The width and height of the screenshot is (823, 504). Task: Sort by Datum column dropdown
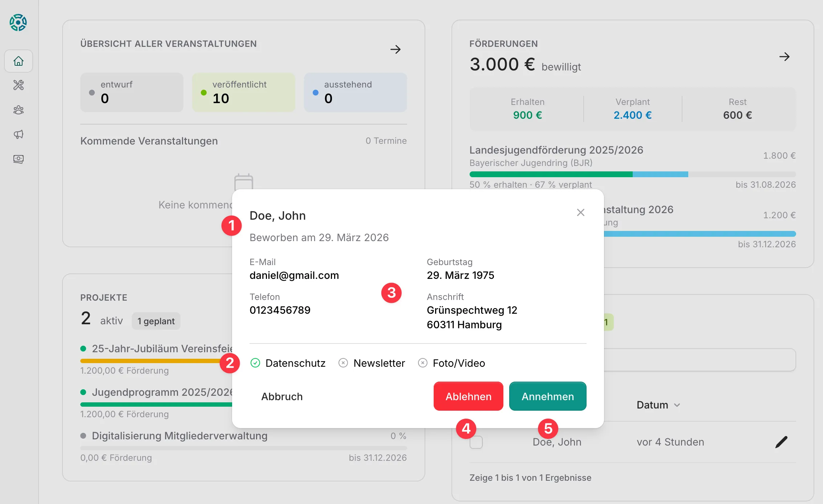tap(658, 405)
